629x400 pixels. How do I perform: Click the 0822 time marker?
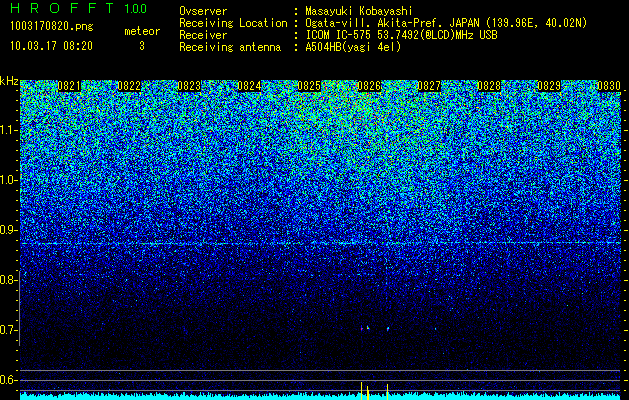click(x=129, y=86)
